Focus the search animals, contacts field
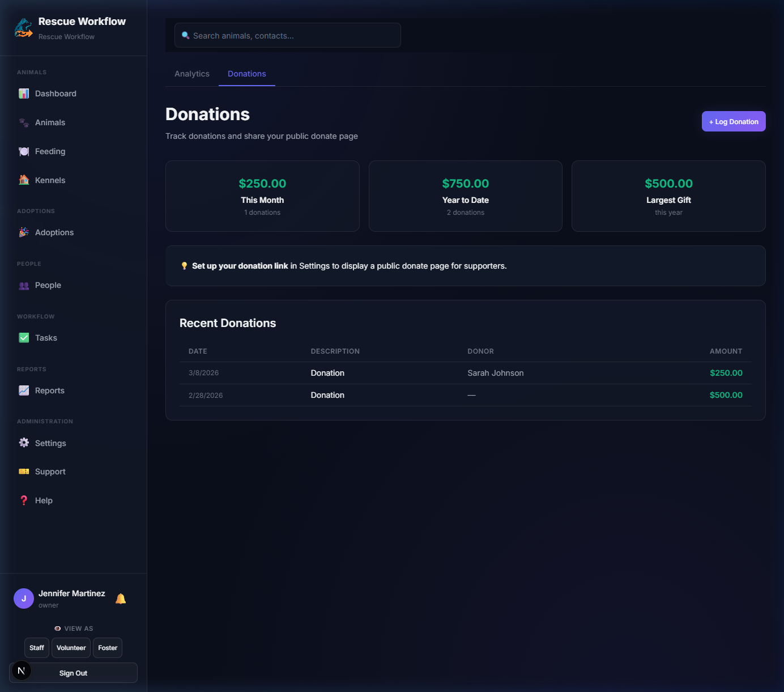This screenshot has height=692, width=784. pos(288,36)
